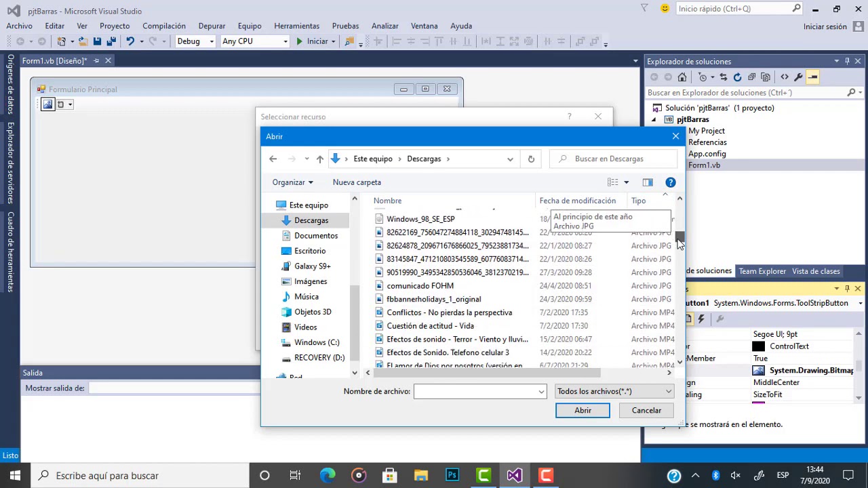
Task: Click Iniciar sesión link
Action: coord(825,26)
